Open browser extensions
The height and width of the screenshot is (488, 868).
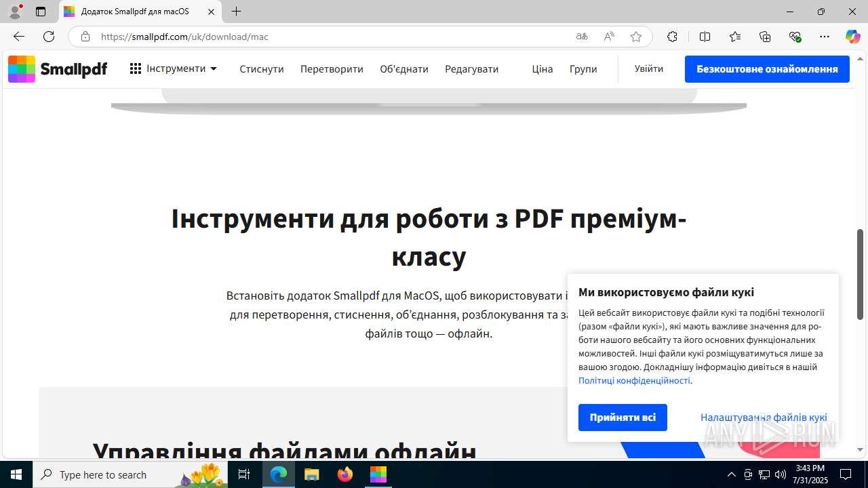click(672, 37)
